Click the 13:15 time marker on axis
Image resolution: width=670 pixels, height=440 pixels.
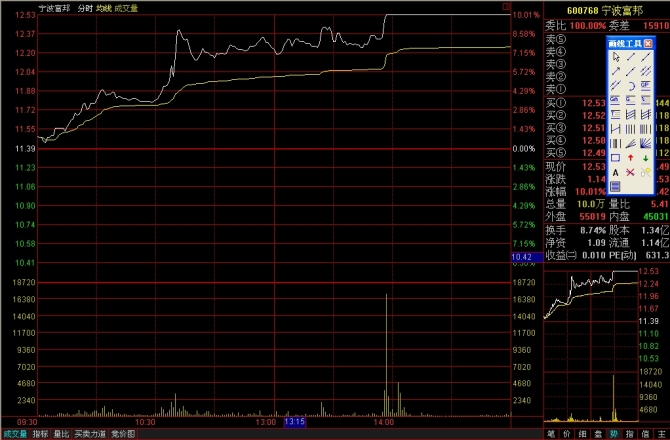click(295, 422)
